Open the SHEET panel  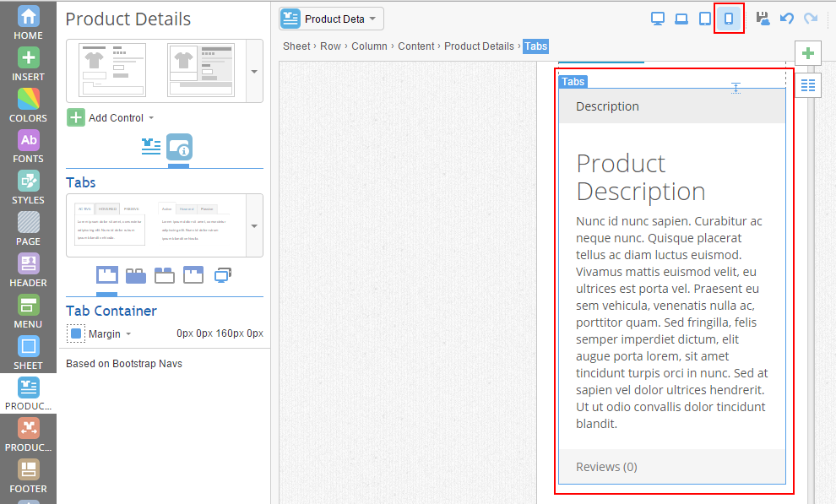(28, 353)
